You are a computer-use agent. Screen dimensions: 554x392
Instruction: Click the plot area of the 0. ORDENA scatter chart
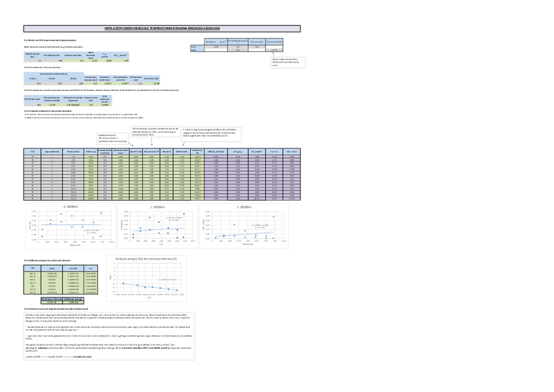(74, 225)
